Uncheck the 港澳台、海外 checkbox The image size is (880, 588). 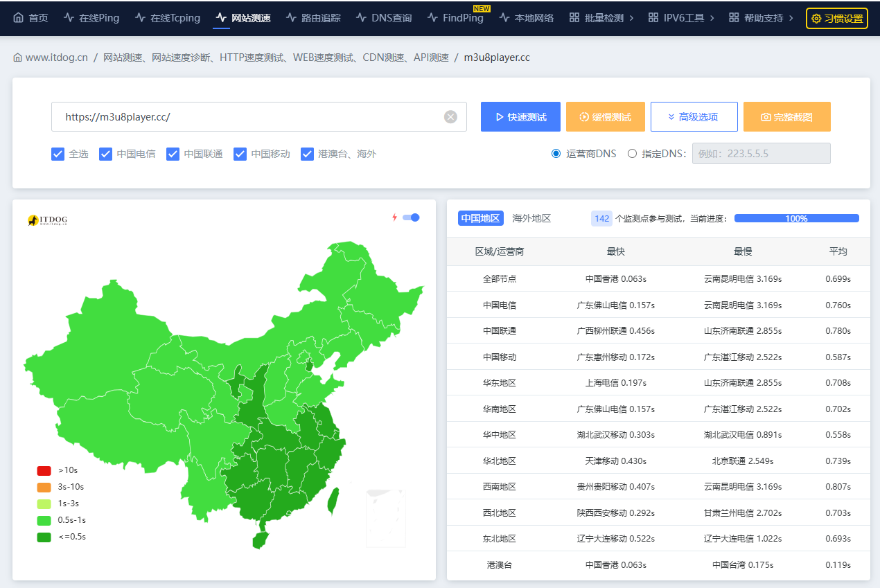click(x=308, y=154)
